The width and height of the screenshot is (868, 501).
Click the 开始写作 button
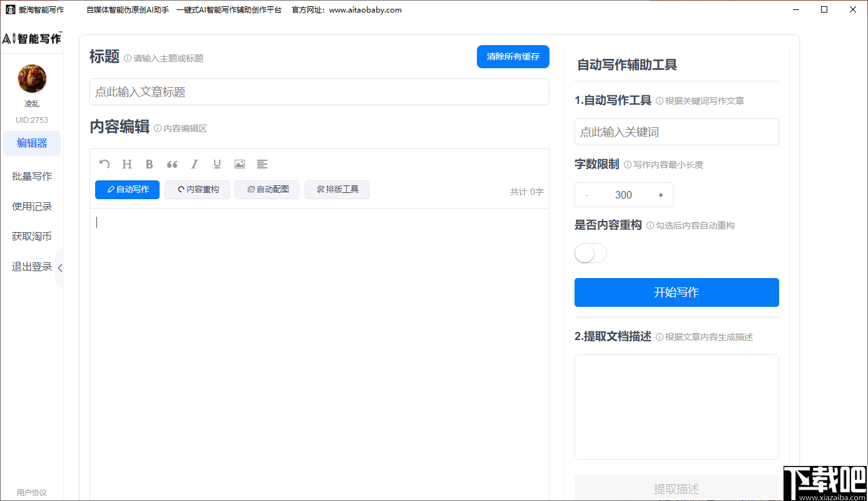coord(677,292)
